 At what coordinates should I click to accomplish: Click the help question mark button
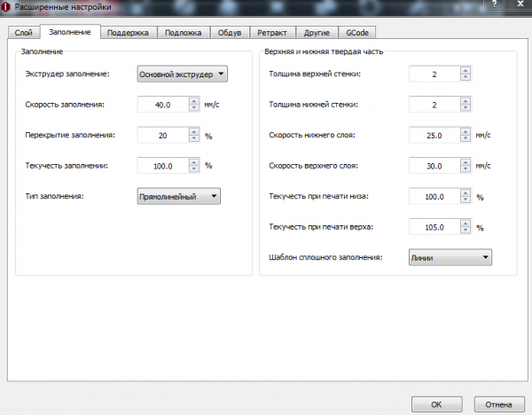point(494,4)
